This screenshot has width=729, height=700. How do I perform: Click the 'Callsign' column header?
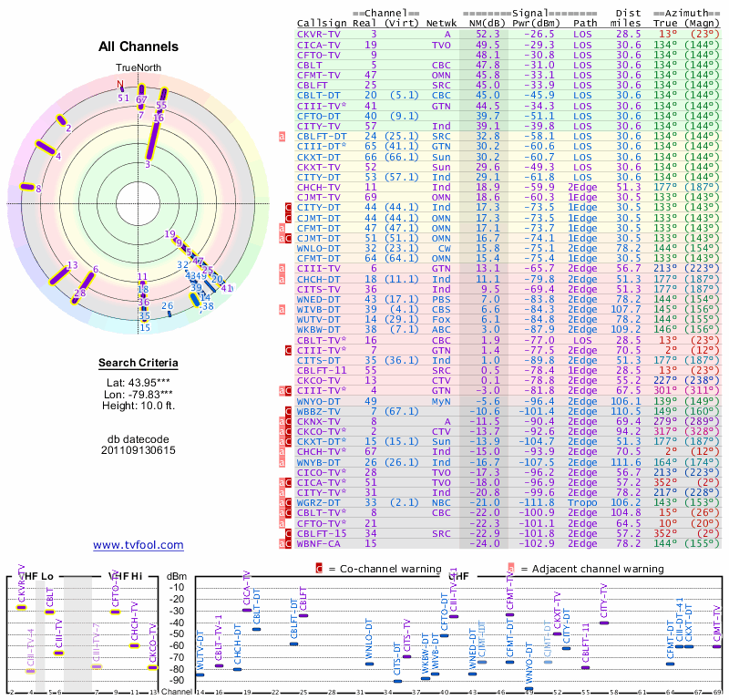coord(322,24)
